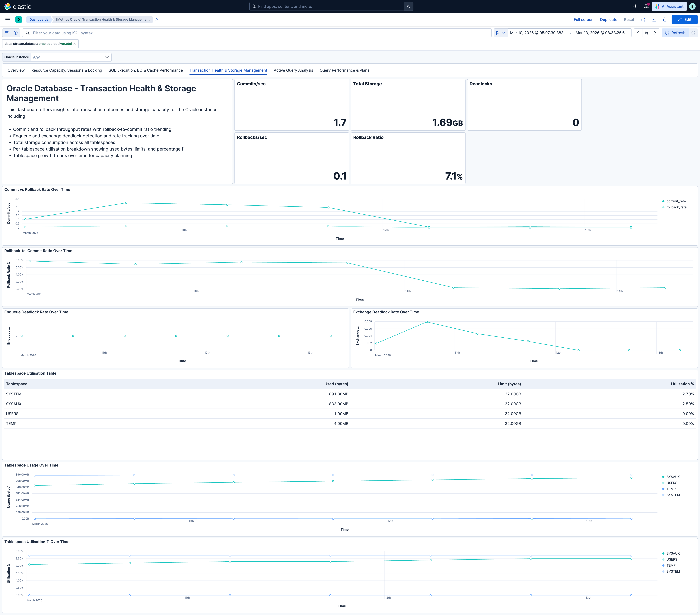Viewport: 700px width, 615px height.
Task: Switch to the Active Query Analysis tab
Action: click(293, 70)
